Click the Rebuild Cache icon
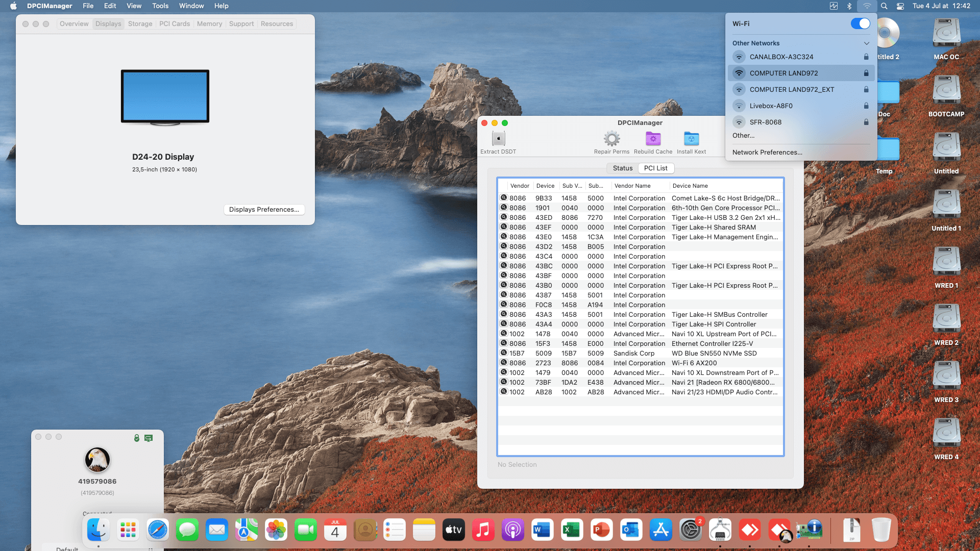The height and width of the screenshot is (551, 980). pyautogui.click(x=653, y=139)
